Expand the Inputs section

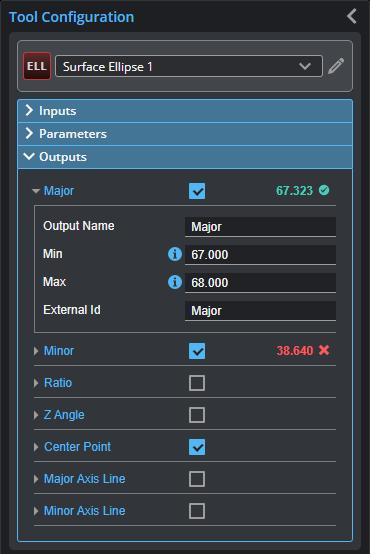point(185,111)
